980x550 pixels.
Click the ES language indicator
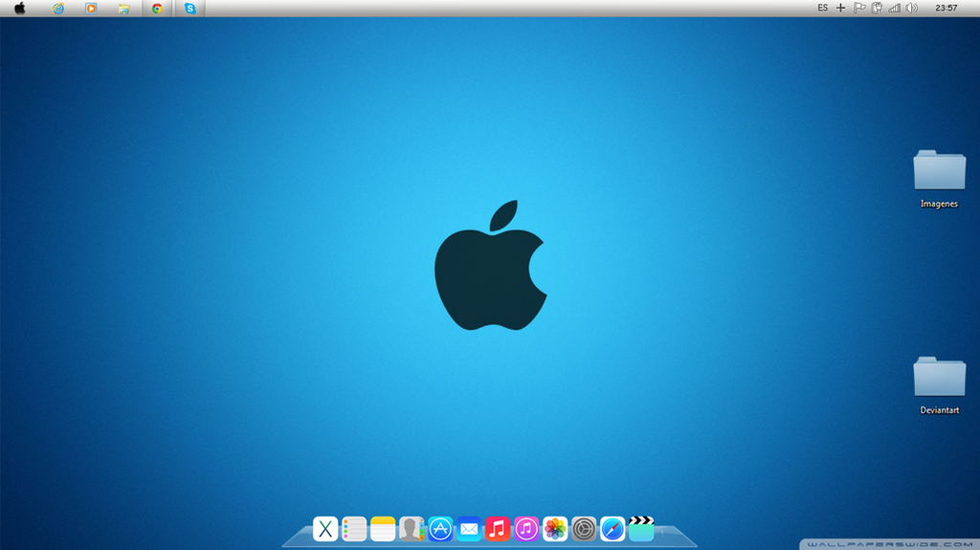pyautogui.click(x=822, y=8)
